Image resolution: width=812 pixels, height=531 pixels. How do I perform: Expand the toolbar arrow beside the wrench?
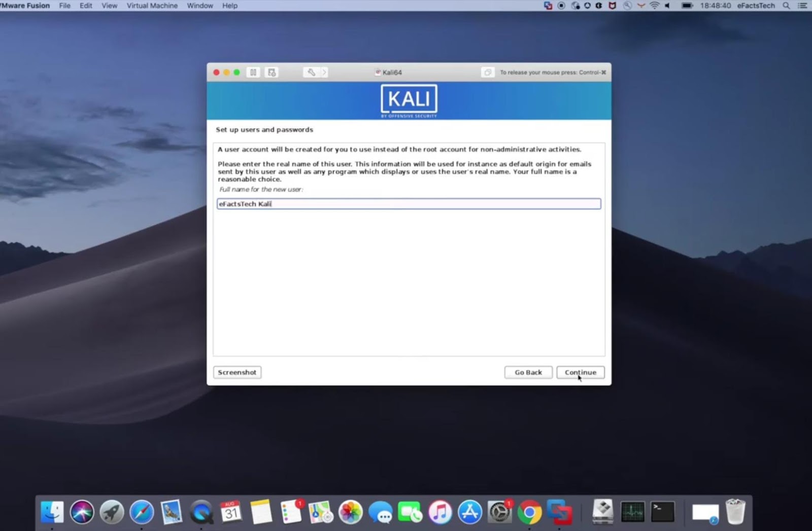tap(324, 73)
